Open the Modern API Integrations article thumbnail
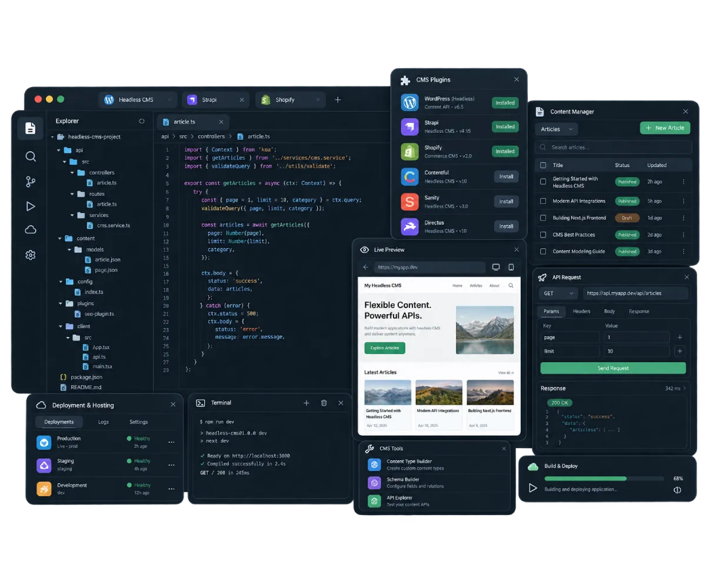This screenshot has height=588, width=706. coord(439,392)
